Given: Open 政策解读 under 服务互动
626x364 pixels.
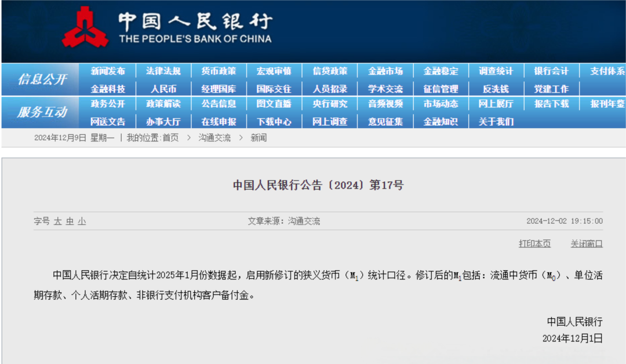Looking at the screenshot, I should point(163,104).
